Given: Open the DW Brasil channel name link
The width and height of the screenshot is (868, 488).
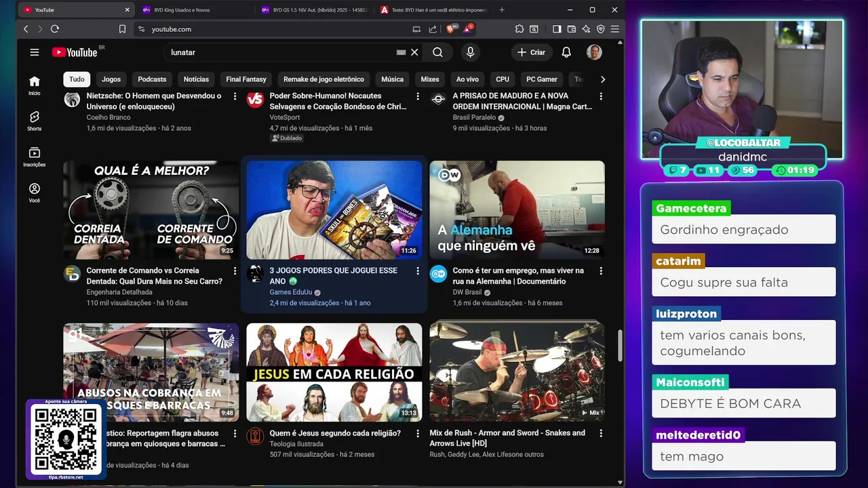Looking at the screenshot, I should tap(467, 292).
